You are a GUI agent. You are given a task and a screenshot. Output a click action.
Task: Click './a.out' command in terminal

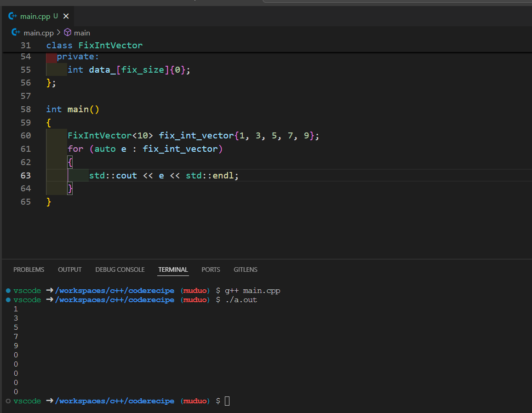click(241, 300)
